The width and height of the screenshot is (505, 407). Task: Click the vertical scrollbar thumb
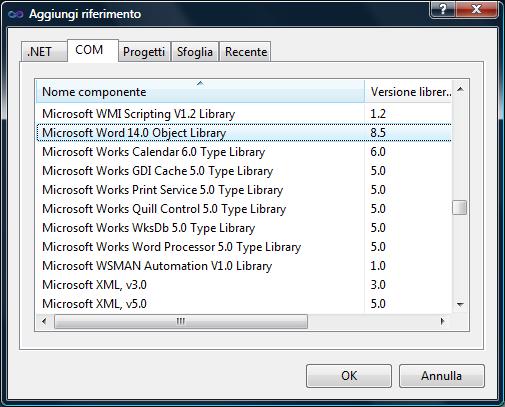(x=460, y=207)
